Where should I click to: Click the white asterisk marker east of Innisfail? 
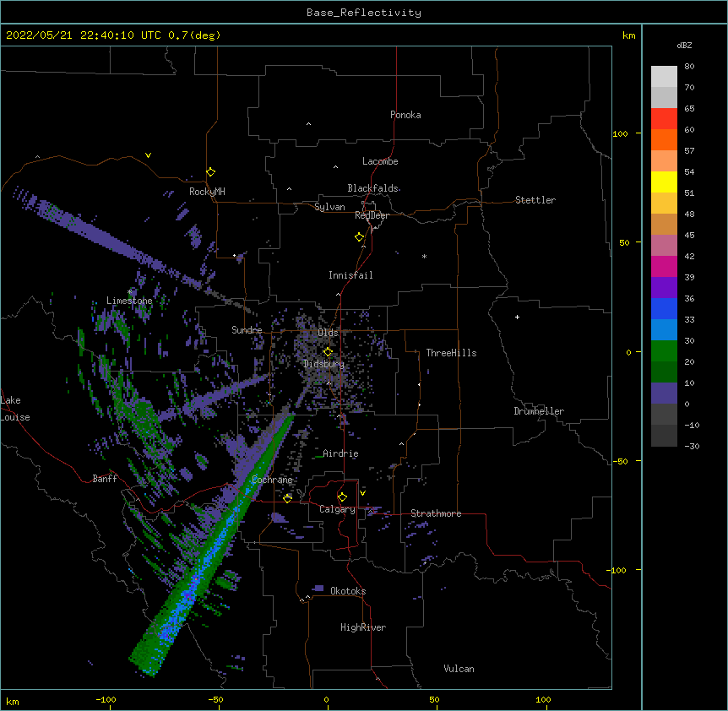[424, 256]
